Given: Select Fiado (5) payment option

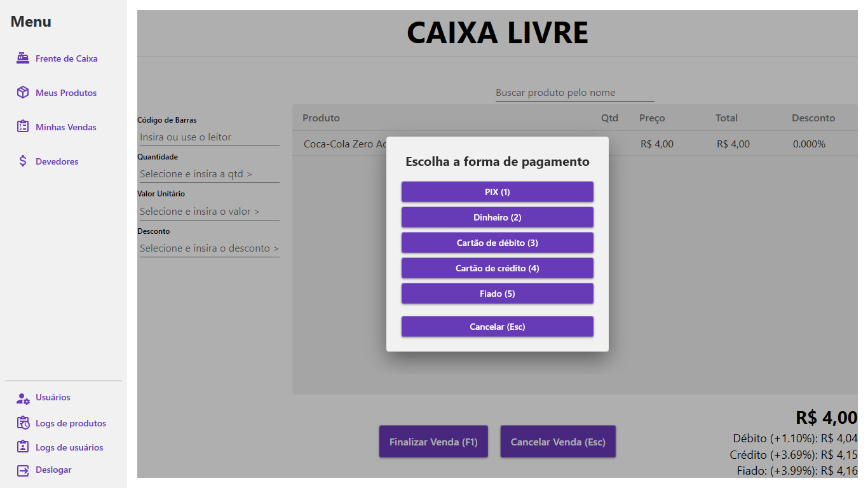Looking at the screenshot, I should click(497, 294).
